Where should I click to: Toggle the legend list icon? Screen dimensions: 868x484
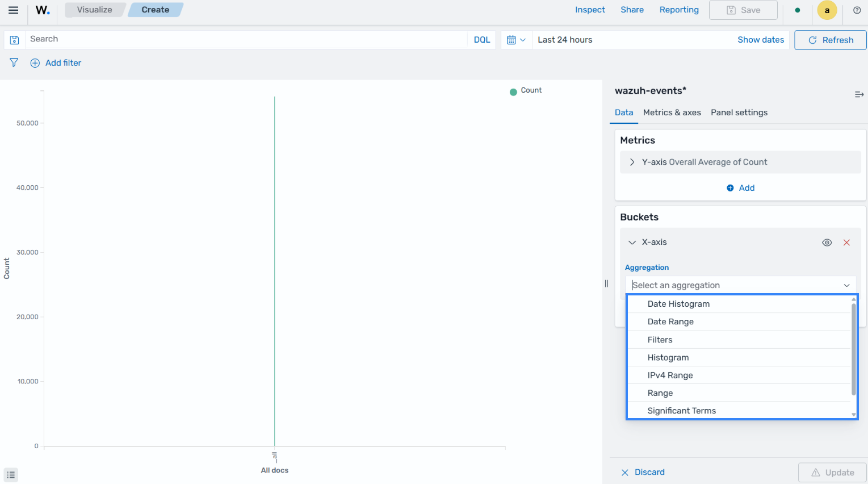(11, 475)
